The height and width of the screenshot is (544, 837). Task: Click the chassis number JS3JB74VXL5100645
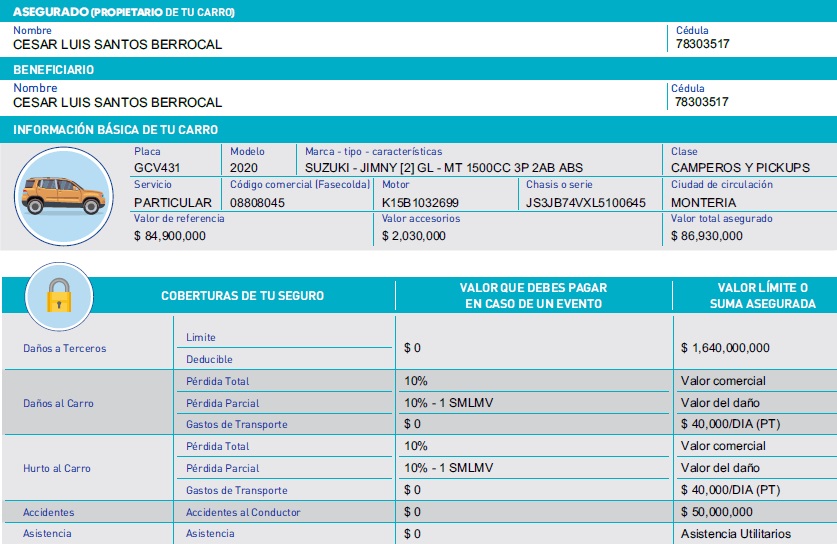585,202
